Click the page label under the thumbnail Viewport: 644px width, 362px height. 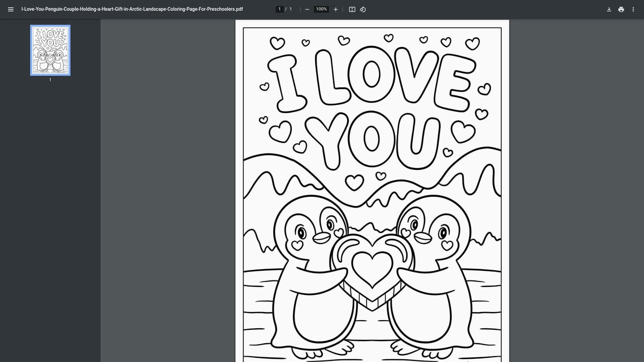point(50,79)
